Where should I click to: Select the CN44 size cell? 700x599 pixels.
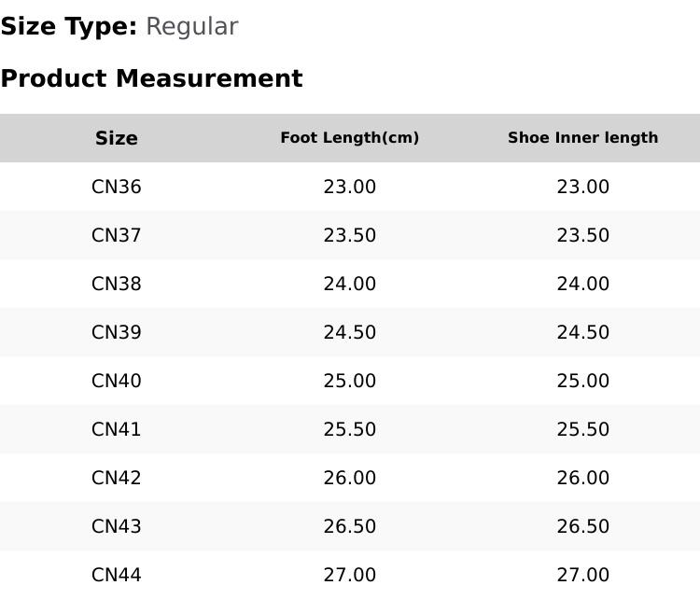(117, 575)
